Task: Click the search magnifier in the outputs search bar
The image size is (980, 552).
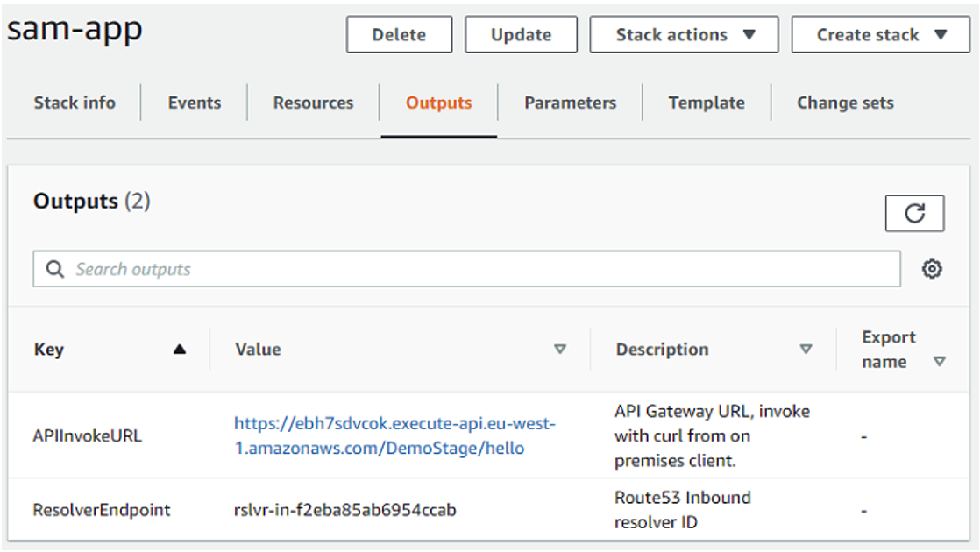Action: coord(54,269)
